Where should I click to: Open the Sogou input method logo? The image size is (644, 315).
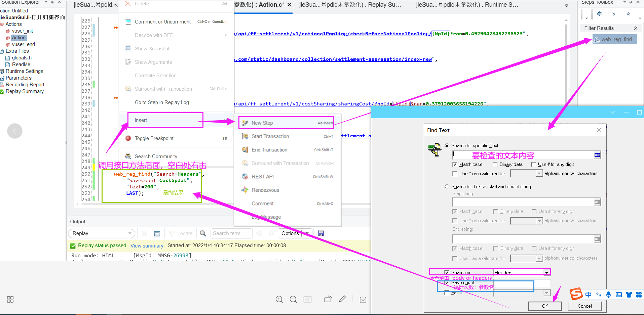576,294
